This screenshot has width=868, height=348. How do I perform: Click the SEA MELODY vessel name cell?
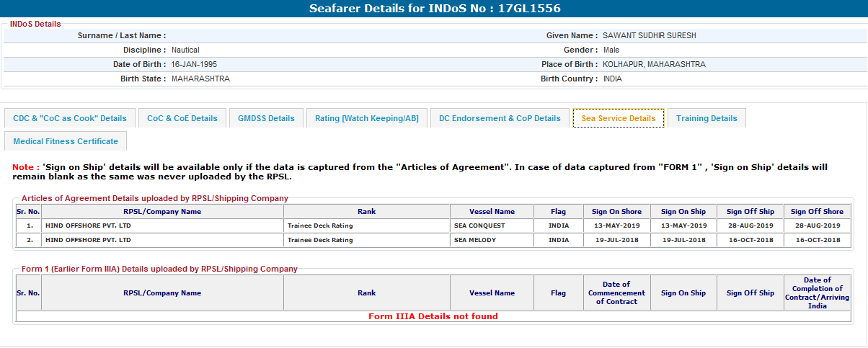(x=475, y=240)
